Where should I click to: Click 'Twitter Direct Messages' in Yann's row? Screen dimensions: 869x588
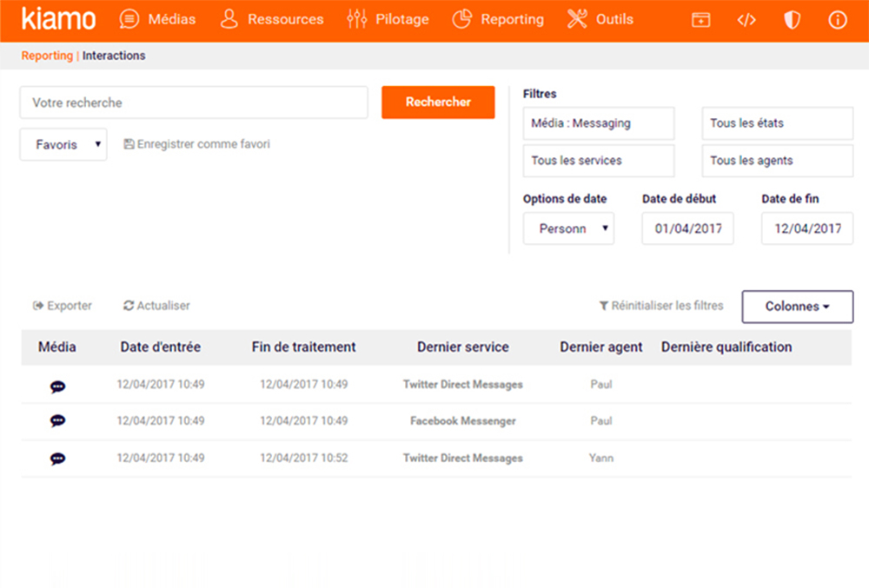463,458
